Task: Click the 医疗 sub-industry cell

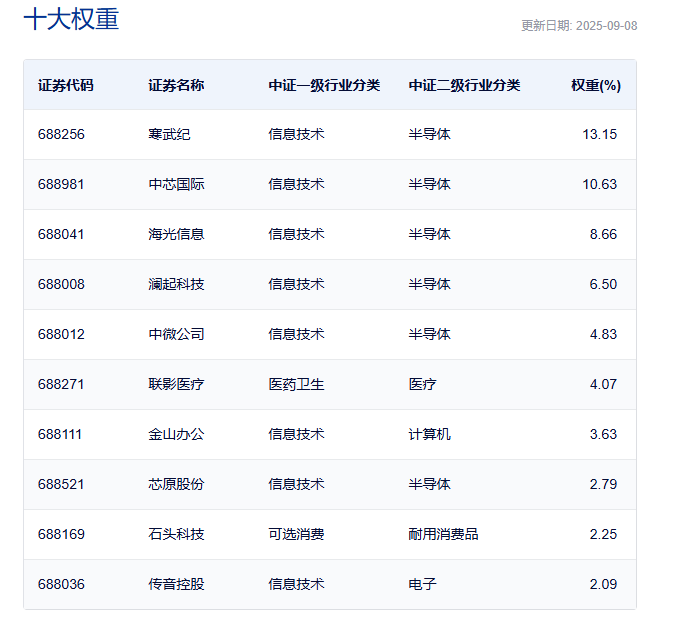Action: [x=423, y=384]
